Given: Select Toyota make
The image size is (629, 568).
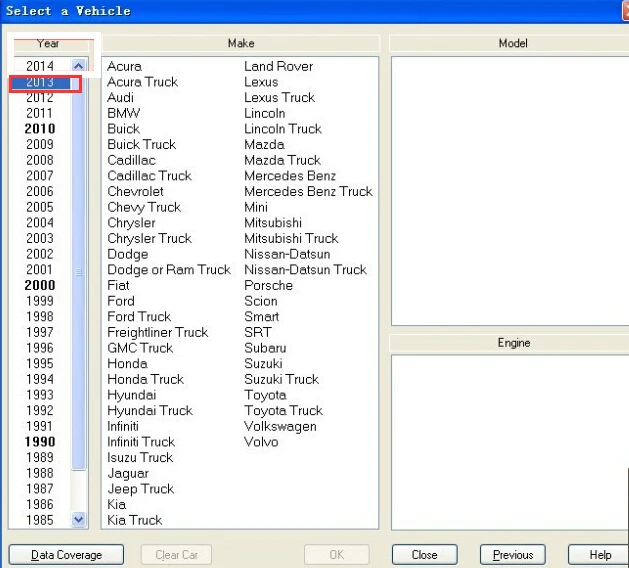Looking at the screenshot, I should click(265, 395).
